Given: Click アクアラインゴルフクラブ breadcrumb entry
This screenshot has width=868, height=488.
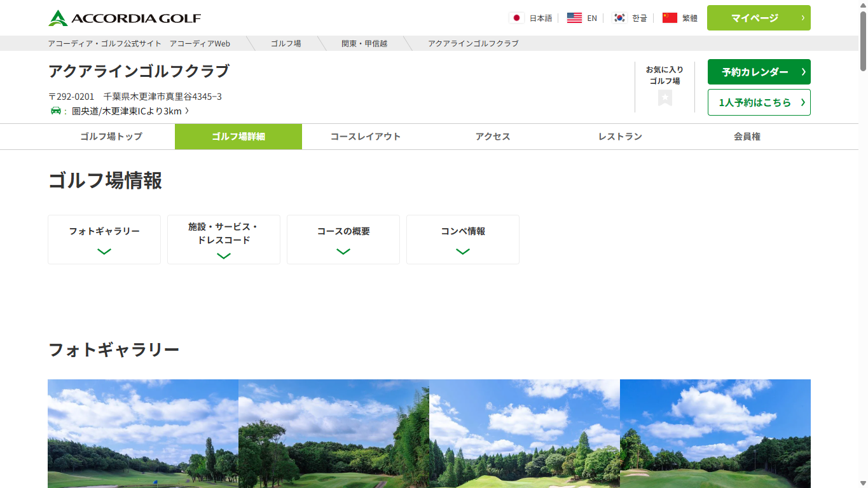Looking at the screenshot, I should click(473, 43).
